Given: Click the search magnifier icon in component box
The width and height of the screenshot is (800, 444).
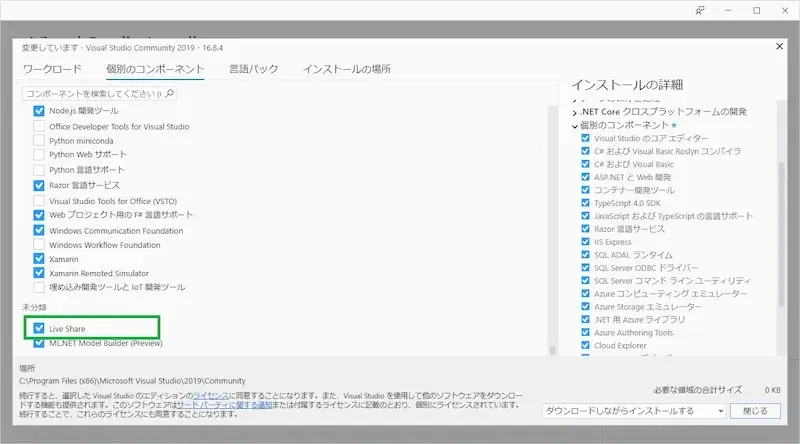Looking at the screenshot, I should click(x=170, y=93).
